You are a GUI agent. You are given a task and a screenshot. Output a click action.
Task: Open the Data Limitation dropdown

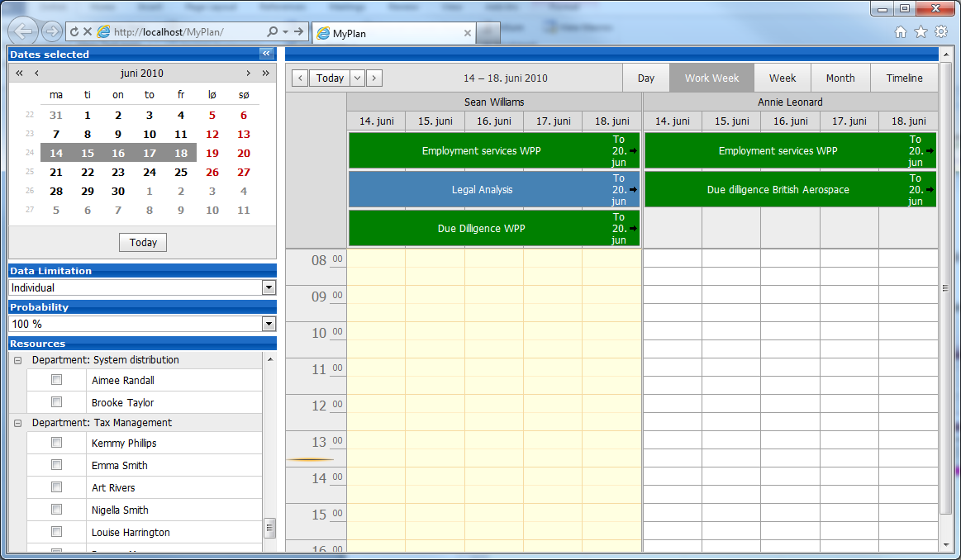269,287
